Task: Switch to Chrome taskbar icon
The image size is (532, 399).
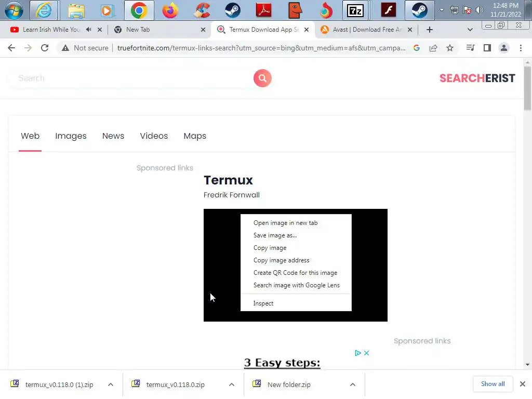Action: pos(139,10)
